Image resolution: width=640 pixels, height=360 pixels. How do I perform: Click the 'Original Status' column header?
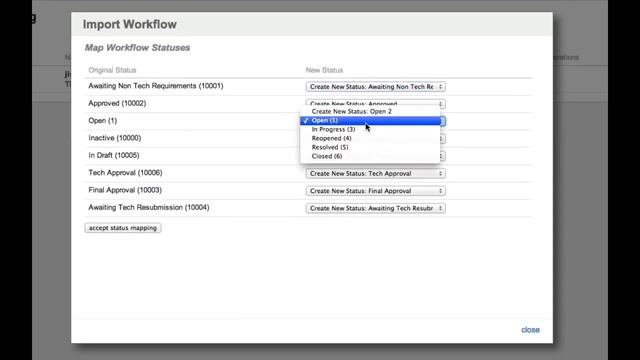112,70
